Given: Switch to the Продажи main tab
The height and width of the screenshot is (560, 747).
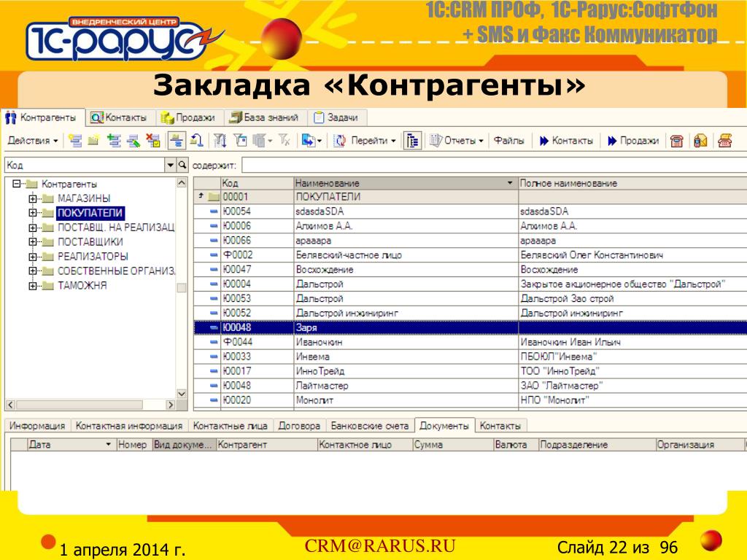Looking at the screenshot, I should pyautogui.click(x=188, y=117).
